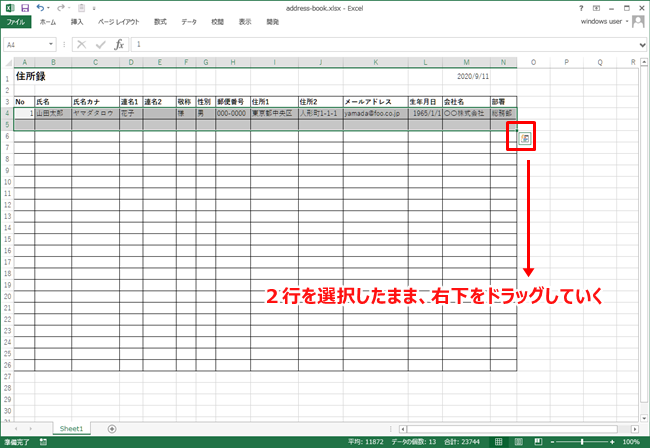Click the horizontal scrollbar track
Viewport: 650px width, 448px height.
click(512, 429)
